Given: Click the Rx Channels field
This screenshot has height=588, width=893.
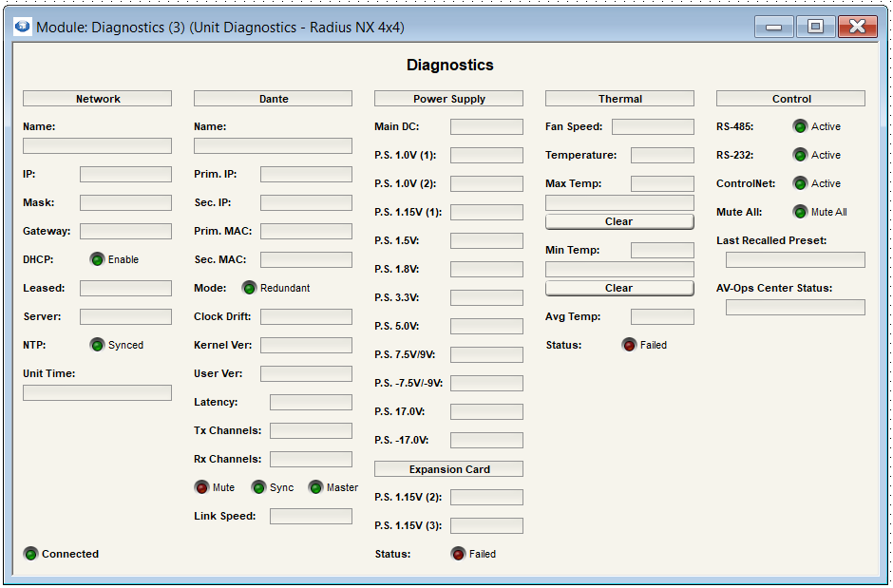Looking at the screenshot, I should click(311, 460).
